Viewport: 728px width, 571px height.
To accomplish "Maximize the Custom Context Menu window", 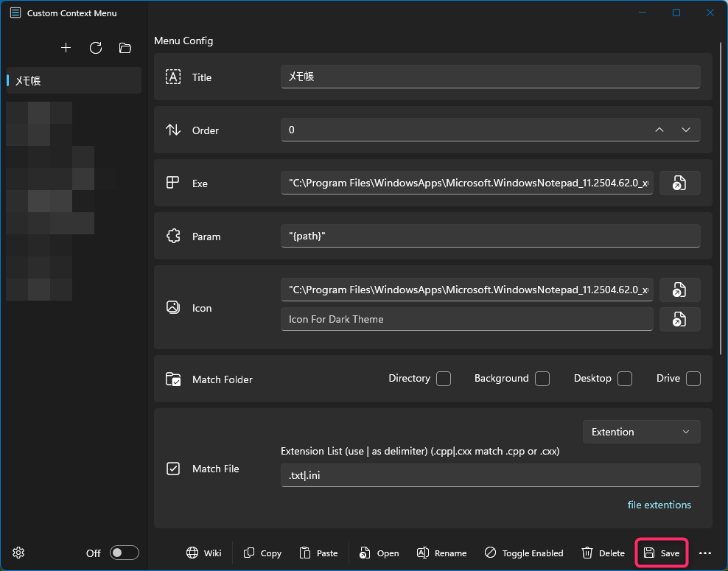I will (676, 13).
